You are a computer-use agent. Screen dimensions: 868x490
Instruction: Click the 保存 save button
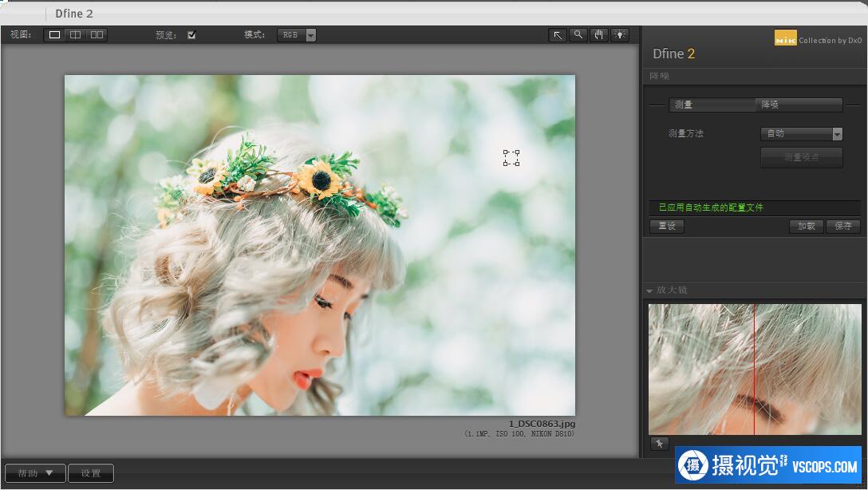coord(843,226)
